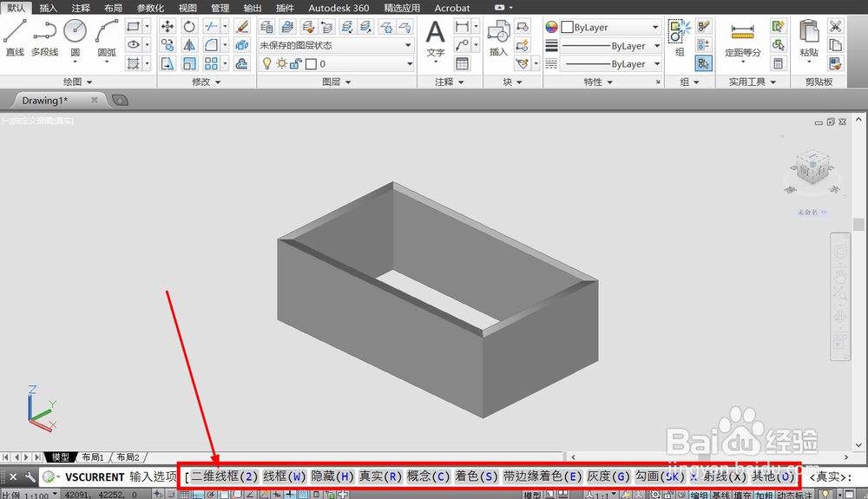Select the 圆 circle tool
The height and width of the screenshot is (499, 868).
(75, 37)
